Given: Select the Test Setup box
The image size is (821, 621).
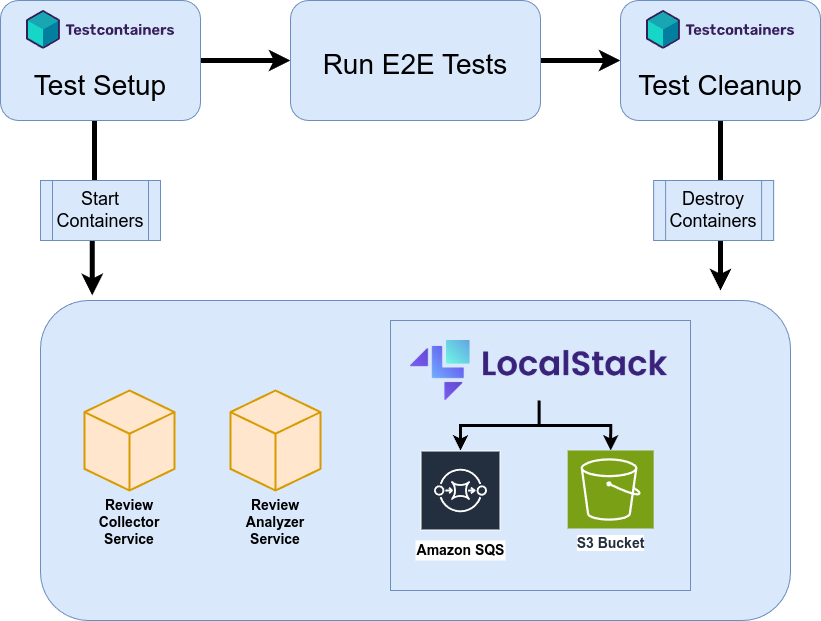Looking at the screenshot, I should click(101, 60).
